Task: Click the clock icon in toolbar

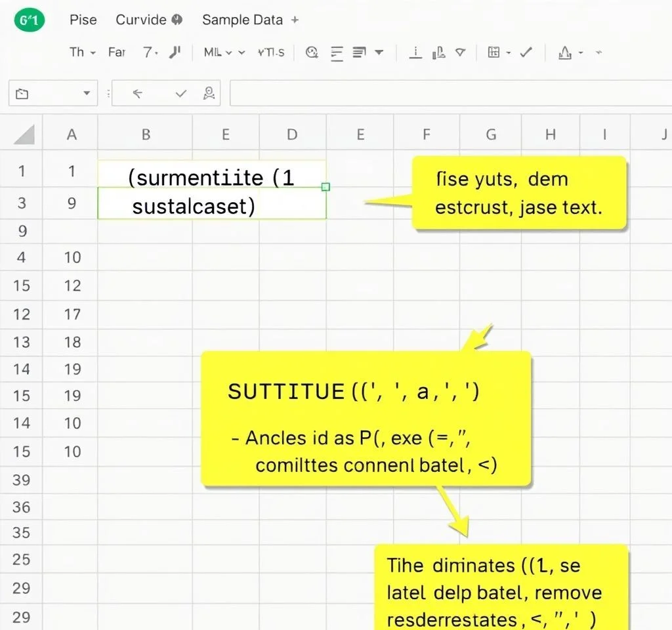Action: click(312, 52)
